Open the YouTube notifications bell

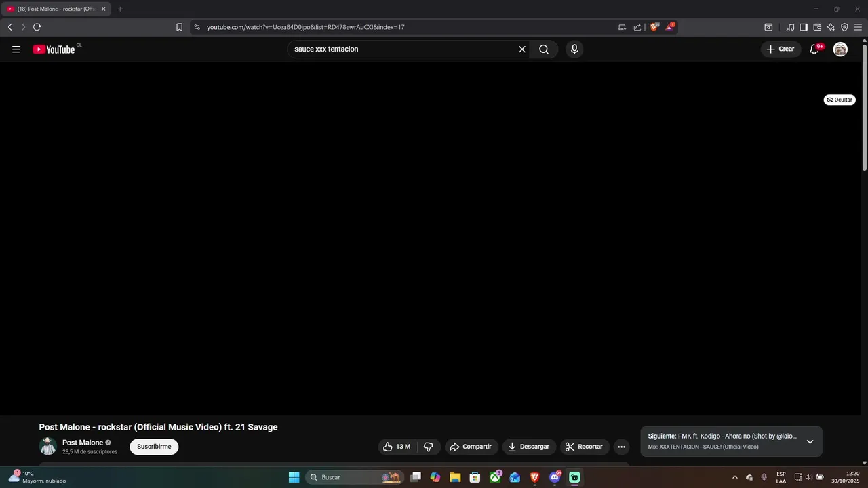pos(814,49)
